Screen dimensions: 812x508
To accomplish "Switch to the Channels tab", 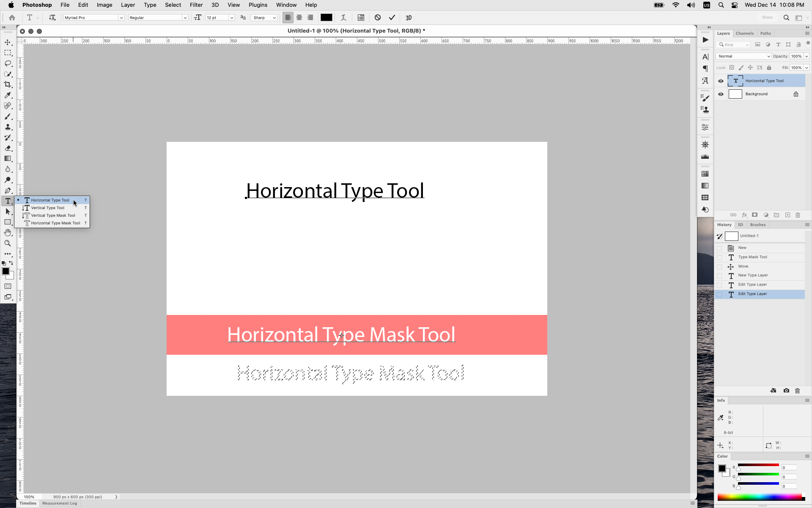I will (745, 33).
